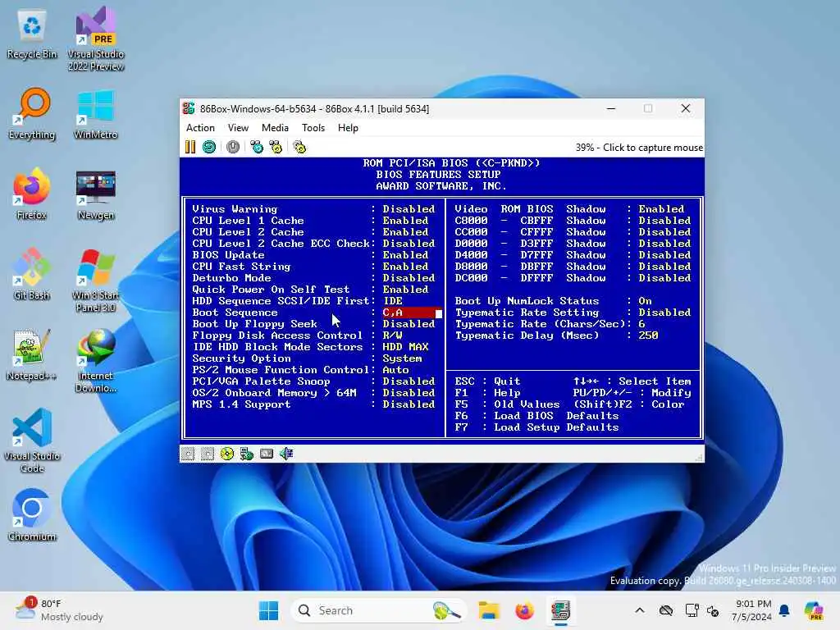Click the OneDrive cloud tray icon
Screen dimensions: 840x630
[x=666, y=610]
